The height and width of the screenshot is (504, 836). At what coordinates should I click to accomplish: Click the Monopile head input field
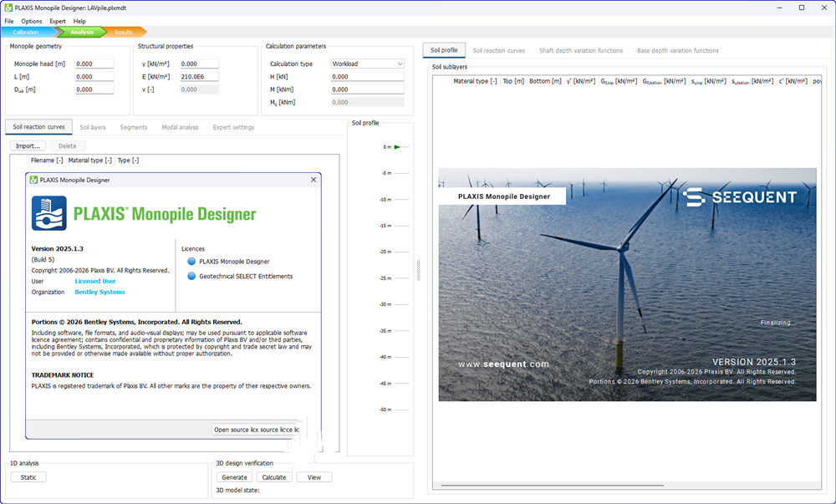[94, 64]
